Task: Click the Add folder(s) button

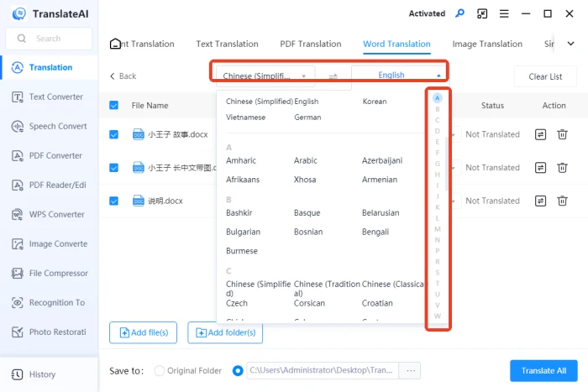Action: coord(225,332)
